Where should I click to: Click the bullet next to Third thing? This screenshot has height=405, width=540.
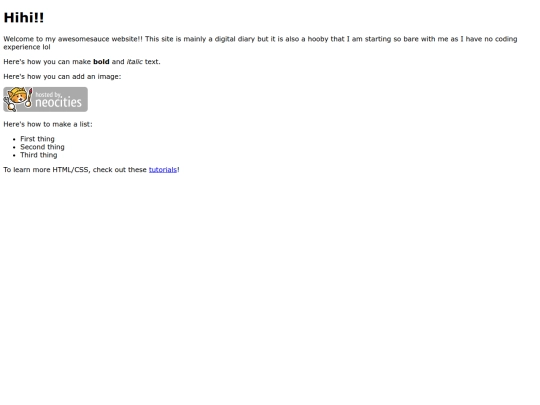click(14, 155)
